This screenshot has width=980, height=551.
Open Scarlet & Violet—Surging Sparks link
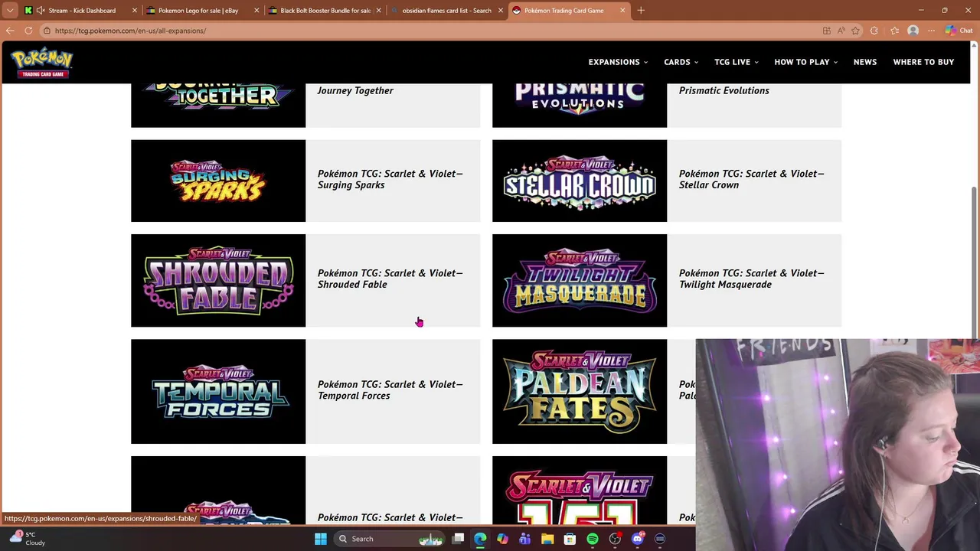click(x=390, y=179)
